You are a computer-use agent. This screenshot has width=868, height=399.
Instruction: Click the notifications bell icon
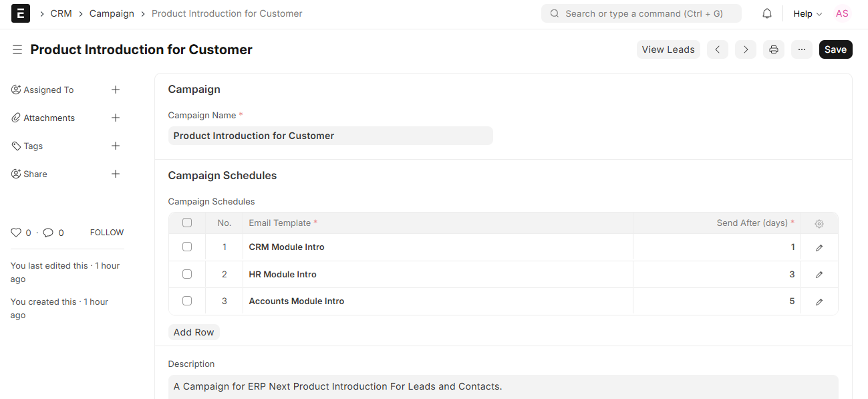pyautogui.click(x=767, y=13)
